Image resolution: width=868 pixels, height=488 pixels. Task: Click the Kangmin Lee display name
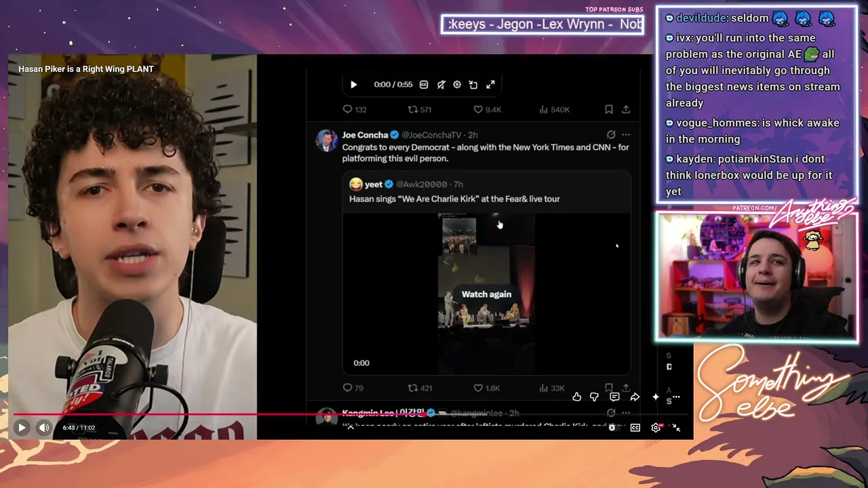(383, 413)
